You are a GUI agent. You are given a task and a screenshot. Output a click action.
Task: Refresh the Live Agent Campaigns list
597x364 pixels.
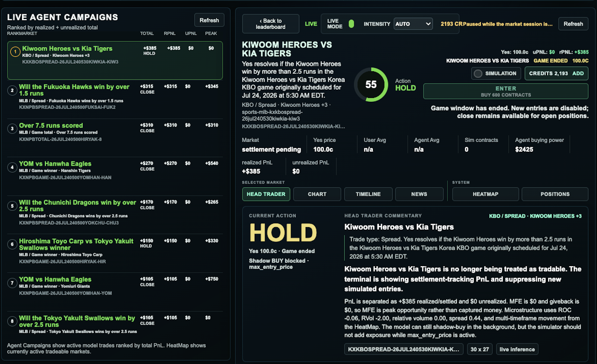(209, 20)
